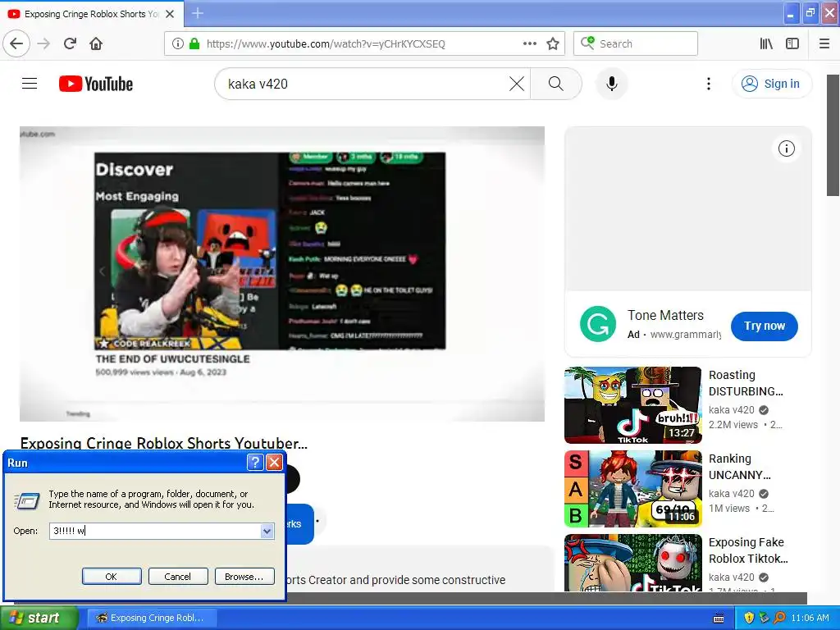This screenshot has height=630, width=840.
Task: Click the Roasting DISTURBING video title
Action: click(x=746, y=383)
